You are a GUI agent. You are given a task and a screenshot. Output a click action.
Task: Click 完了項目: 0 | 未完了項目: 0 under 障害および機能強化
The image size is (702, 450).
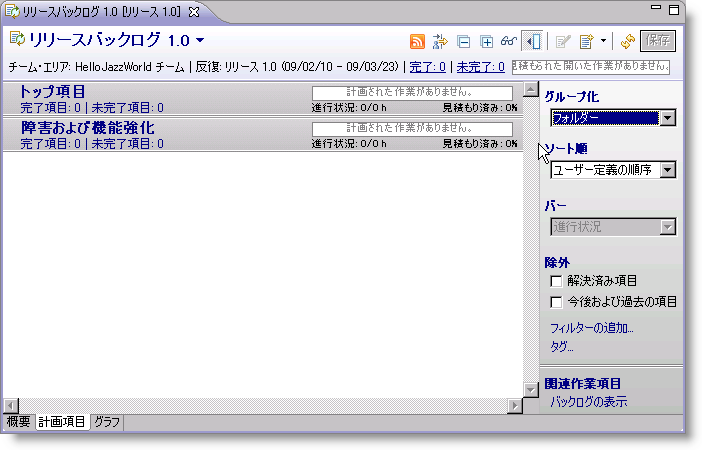92,144
